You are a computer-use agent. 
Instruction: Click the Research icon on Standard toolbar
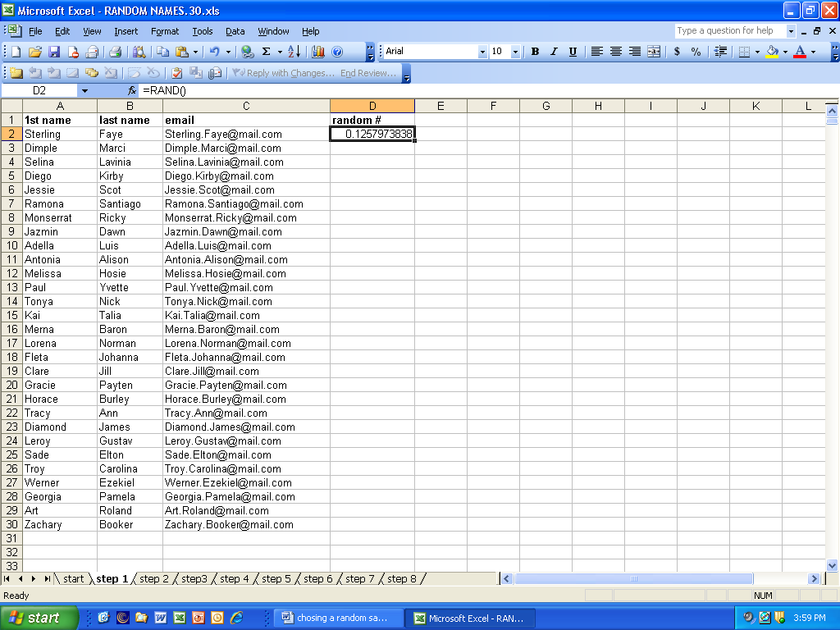139,52
